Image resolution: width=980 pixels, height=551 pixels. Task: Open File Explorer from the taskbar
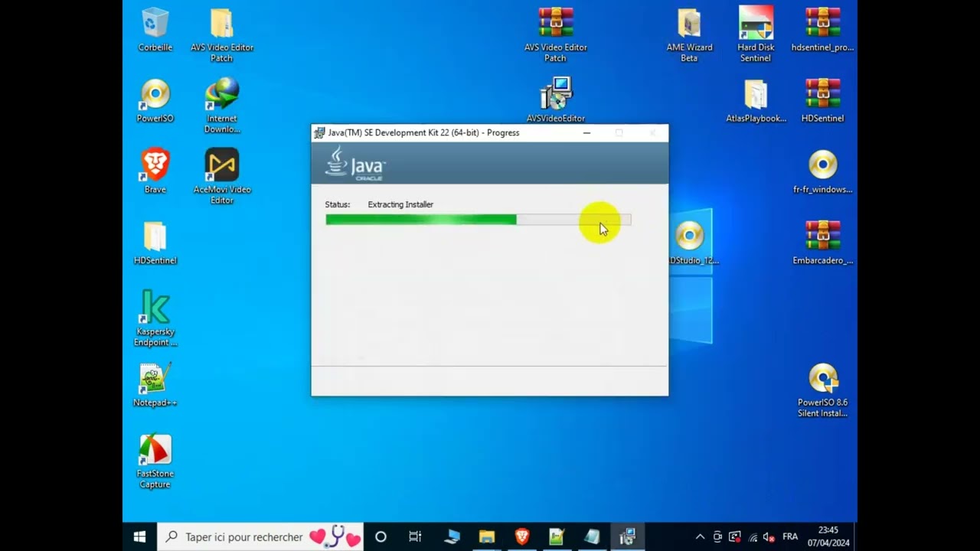coord(487,536)
